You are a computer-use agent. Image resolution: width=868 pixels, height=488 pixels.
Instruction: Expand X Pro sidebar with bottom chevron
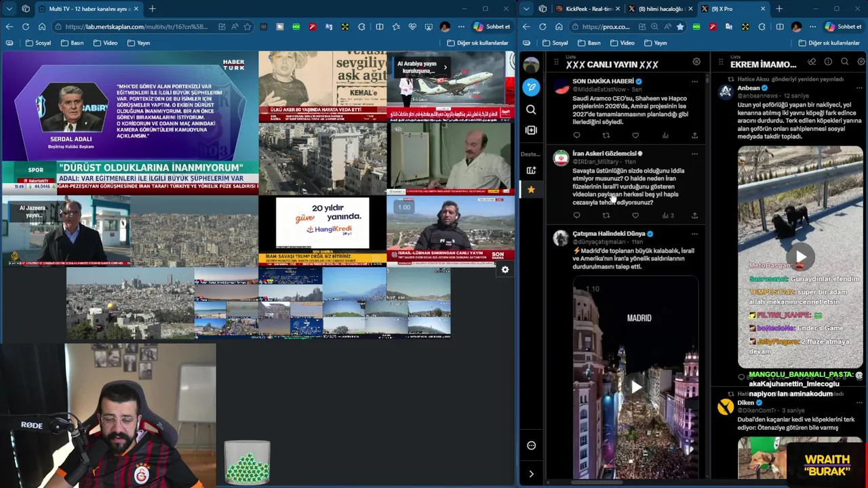click(x=531, y=474)
